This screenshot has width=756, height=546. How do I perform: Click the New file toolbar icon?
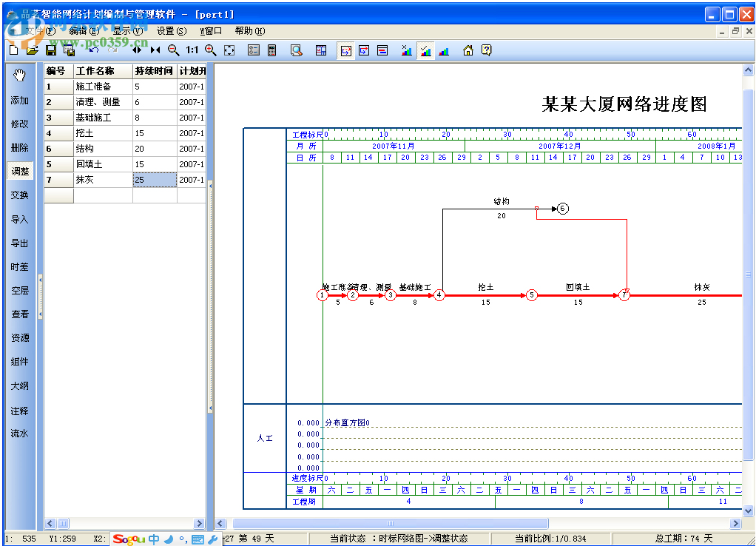click(13, 50)
